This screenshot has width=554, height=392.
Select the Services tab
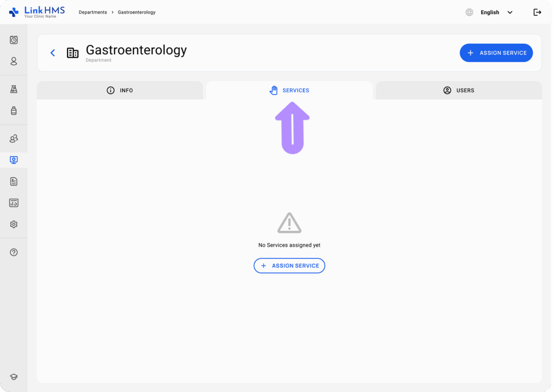[289, 90]
